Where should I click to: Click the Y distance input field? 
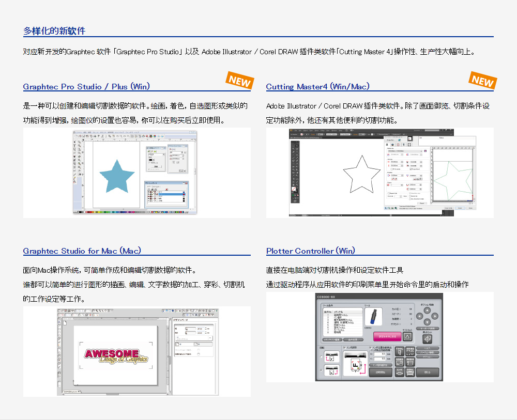pos(379,359)
